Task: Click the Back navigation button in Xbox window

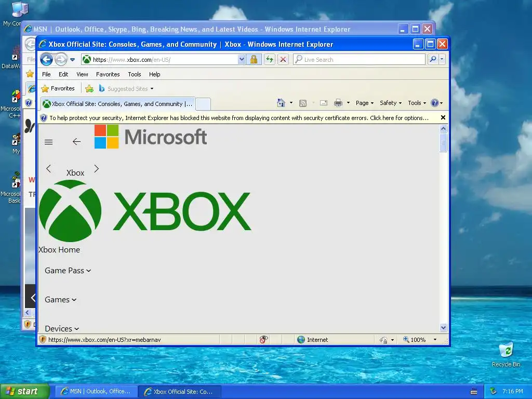Action: [x=46, y=60]
